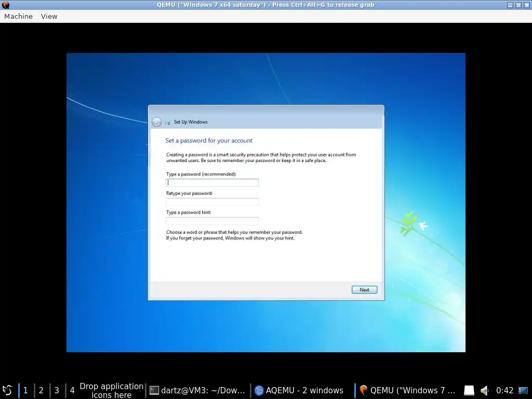Screen dimensions: 532x399
Task: Focus the 'Type a password hint' field
Action: point(212,221)
